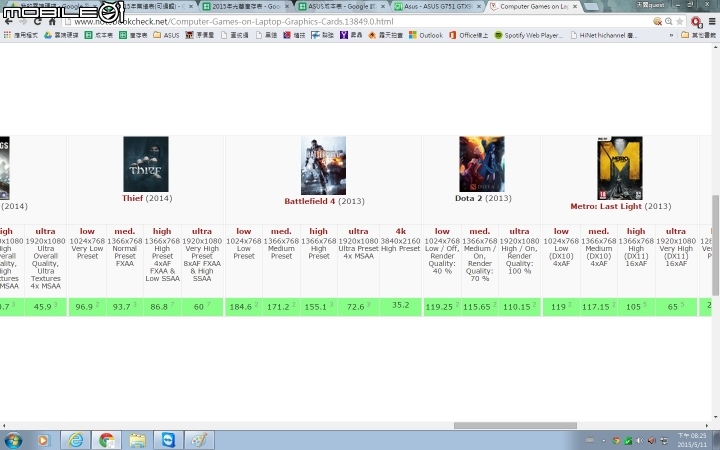
Task: Click the 110.15 Dota 2 ultra value
Action: [x=519, y=307]
